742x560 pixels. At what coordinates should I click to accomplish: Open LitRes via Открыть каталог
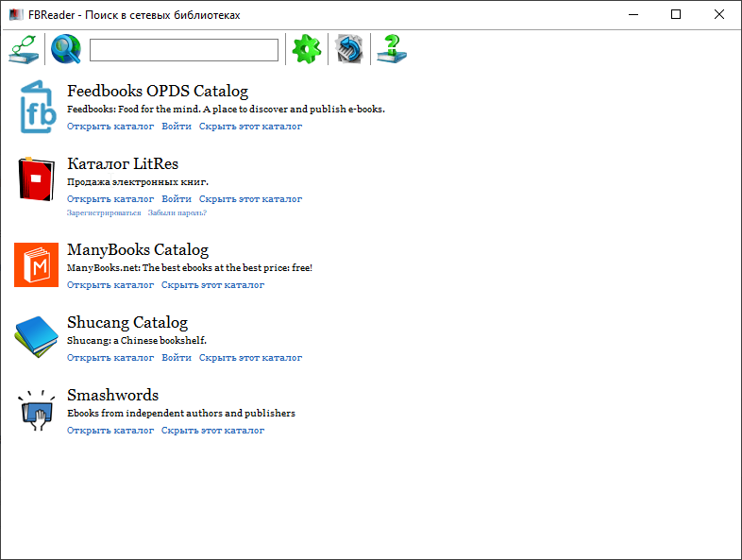tap(110, 199)
